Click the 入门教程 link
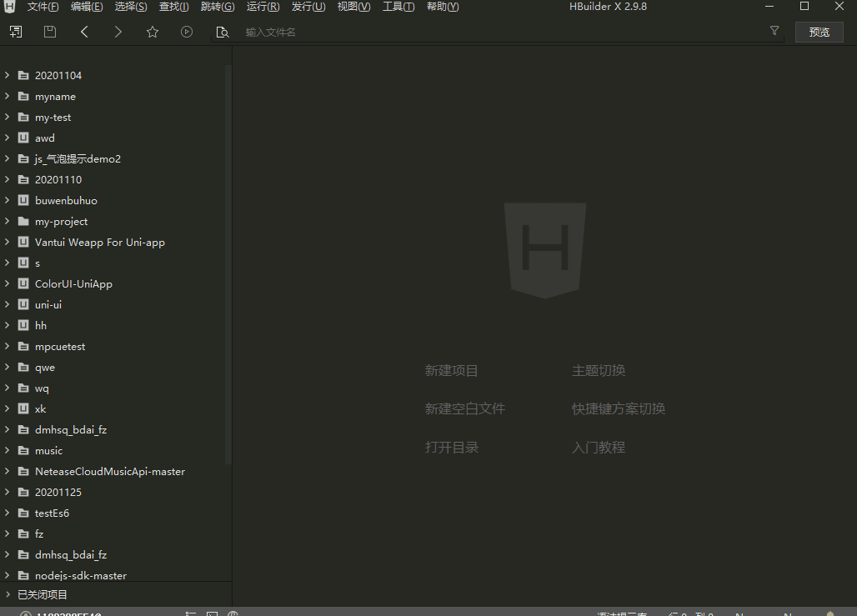857x616 pixels. coord(599,447)
